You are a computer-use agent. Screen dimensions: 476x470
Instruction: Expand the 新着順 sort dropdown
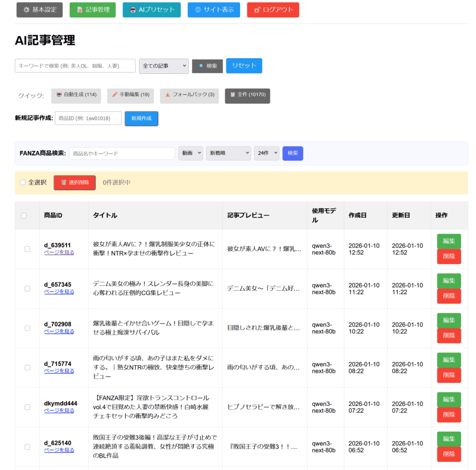[228, 153]
